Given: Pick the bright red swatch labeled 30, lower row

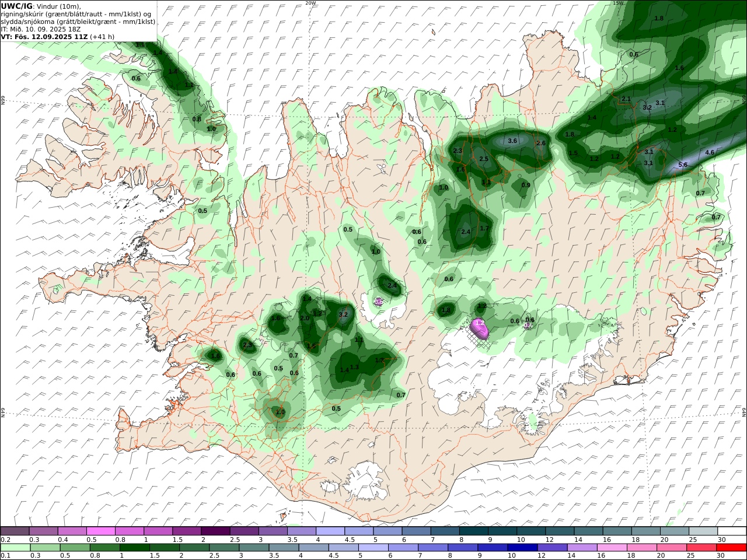Looking at the screenshot, I should [731, 548].
